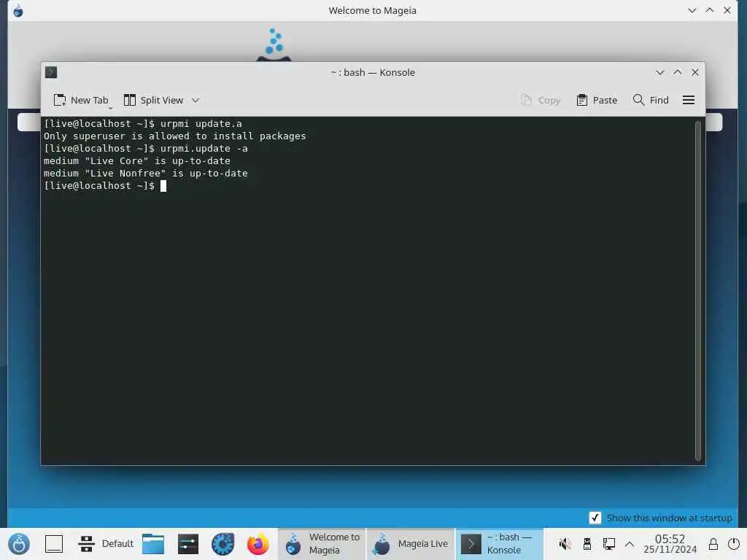This screenshot has width=747, height=560.
Task: Minimize the Welcome to Mageia window
Action: coord(692,10)
